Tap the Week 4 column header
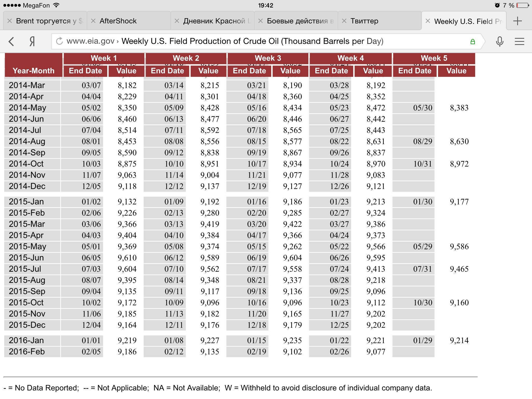Viewport: 532px width, 399px height. 351,58
